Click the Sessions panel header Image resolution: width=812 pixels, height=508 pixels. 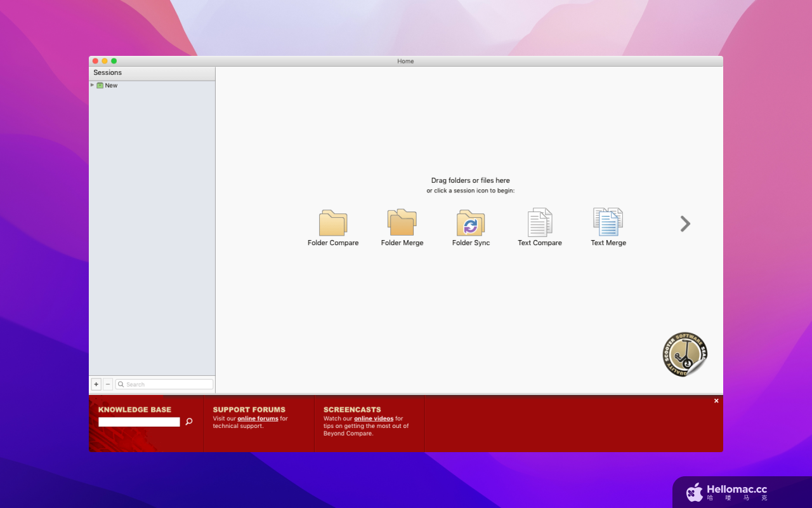point(152,73)
